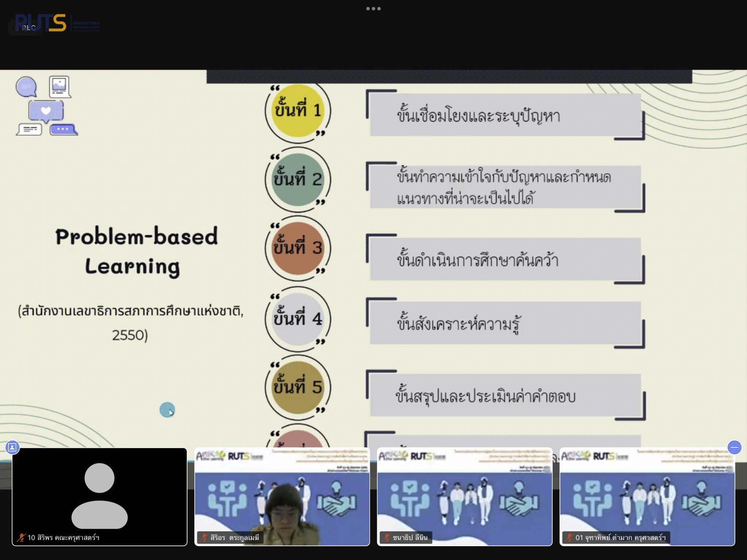747x560 pixels.
Task: Click the ขั้นสรุปและประเมินค่าคำตอบ text box
Action: pyautogui.click(x=506, y=395)
